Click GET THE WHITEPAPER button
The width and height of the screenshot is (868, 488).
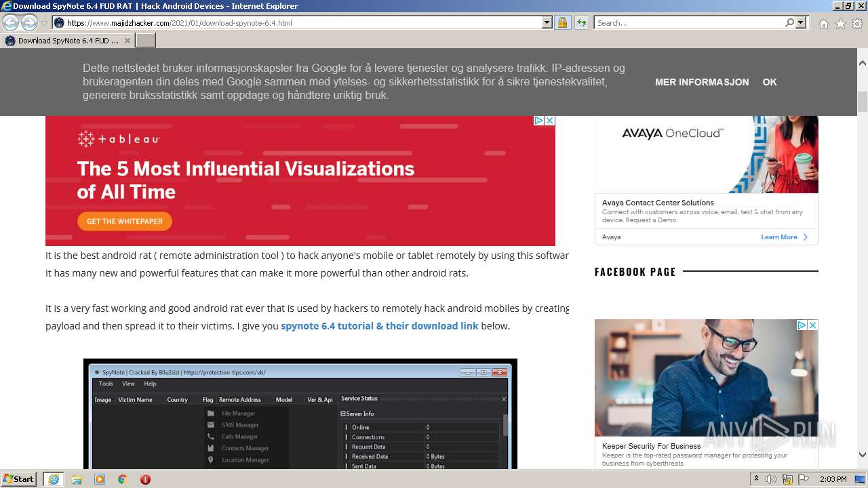pos(125,222)
